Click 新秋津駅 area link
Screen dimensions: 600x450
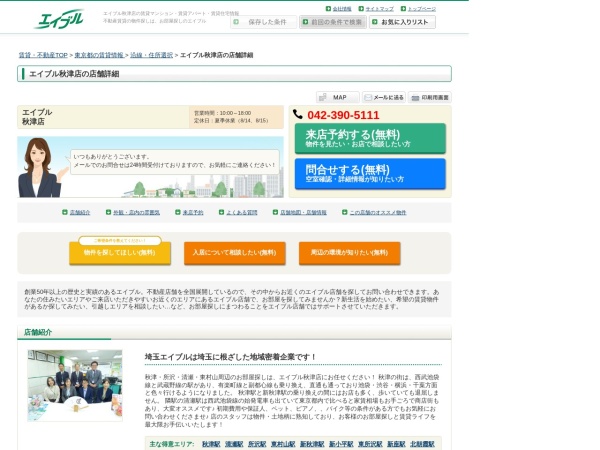[x=312, y=444]
